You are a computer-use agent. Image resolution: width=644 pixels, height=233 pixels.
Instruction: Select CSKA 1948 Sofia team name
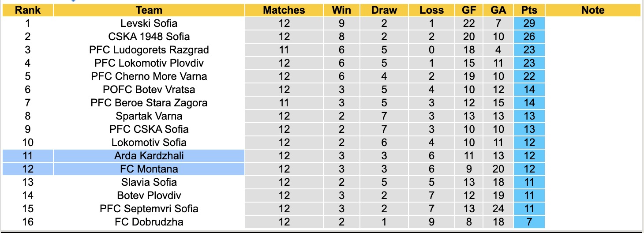149,37
